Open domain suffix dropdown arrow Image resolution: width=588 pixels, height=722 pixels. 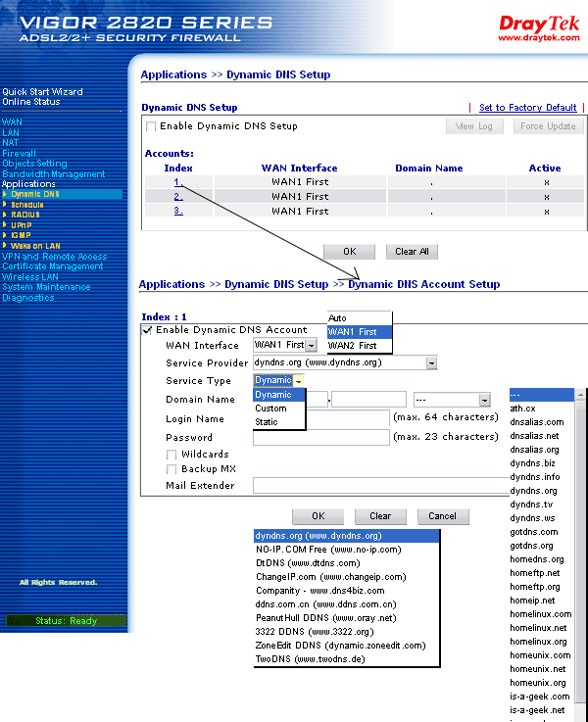point(484,400)
